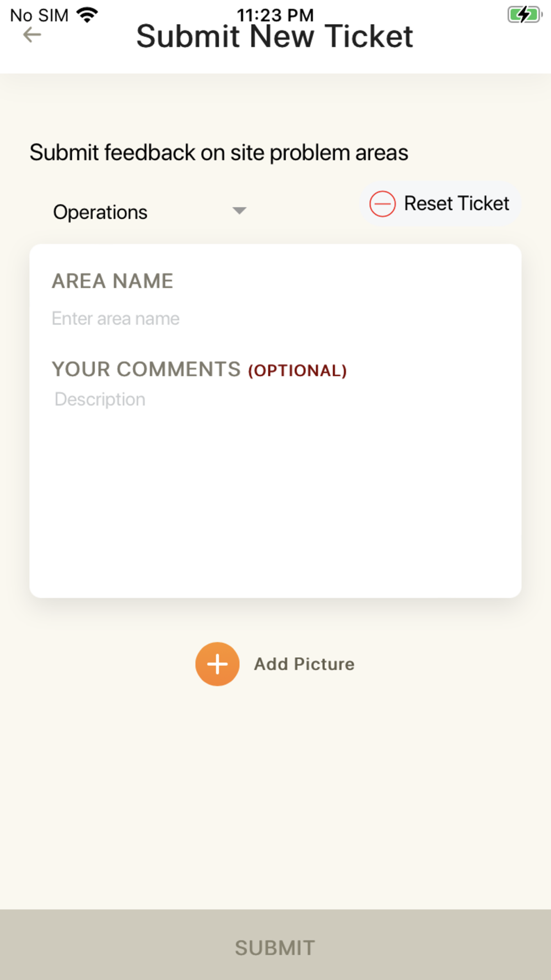Viewport: 551px width, 980px height.
Task: Tap the Submit feedback on site text
Action: [x=219, y=153]
